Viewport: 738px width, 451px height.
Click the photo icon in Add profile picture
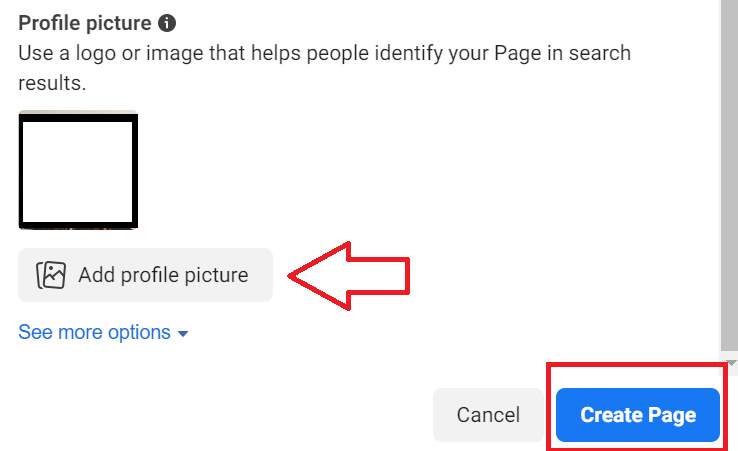click(51, 275)
